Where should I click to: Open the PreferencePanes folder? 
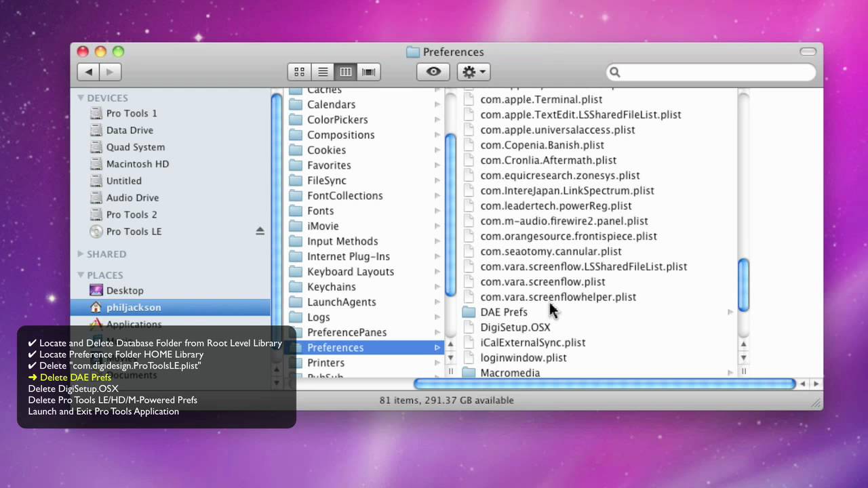pos(347,333)
